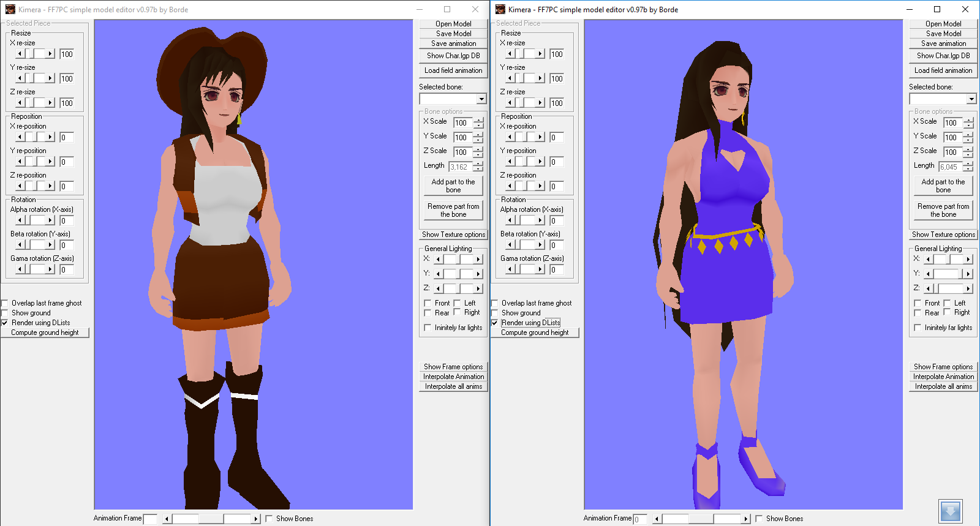Open Show Char.lgp DB in right window
Screen dimensions: 980x526
943,56
